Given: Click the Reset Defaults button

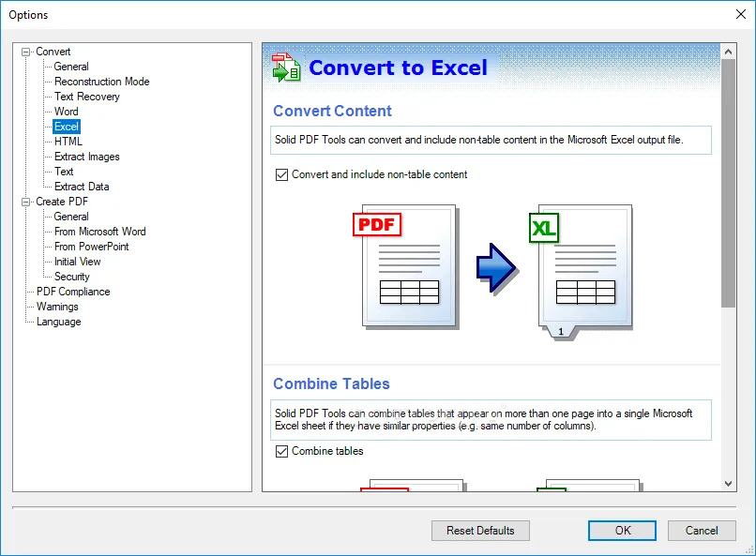Looking at the screenshot, I should 480,531.
